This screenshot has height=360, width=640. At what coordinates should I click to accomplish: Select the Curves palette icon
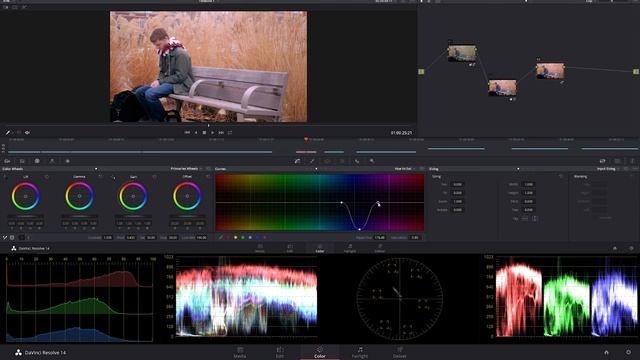tap(298, 161)
